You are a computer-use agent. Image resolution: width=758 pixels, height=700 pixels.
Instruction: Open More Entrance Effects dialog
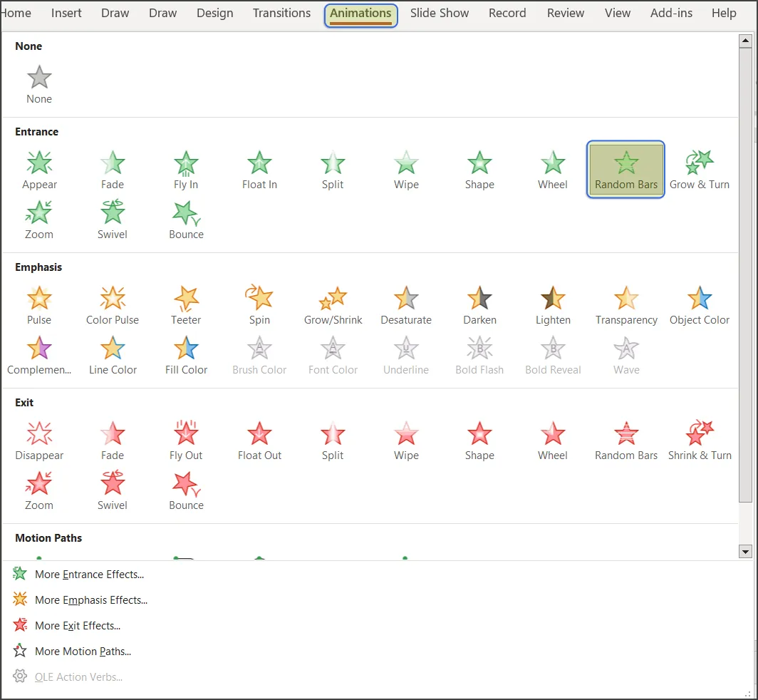(x=78, y=575)
